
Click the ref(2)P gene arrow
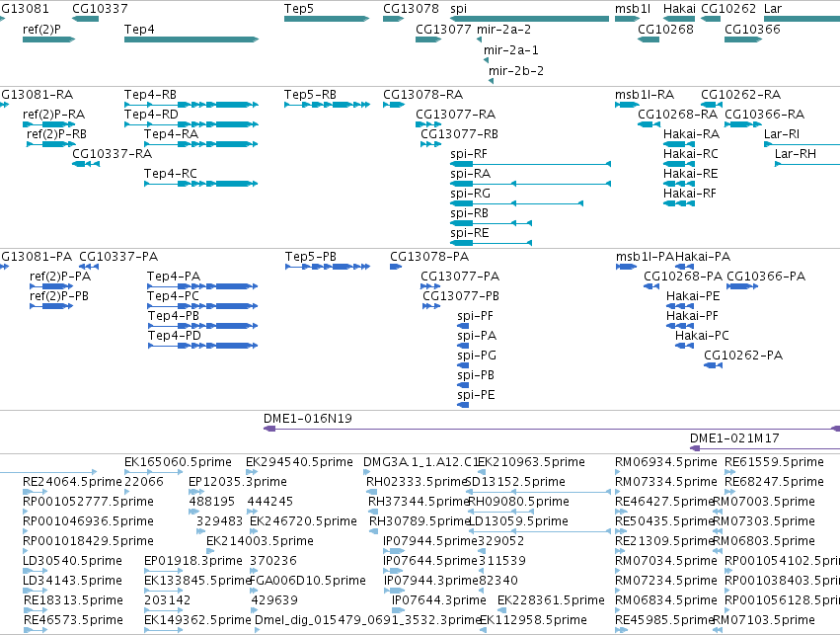tap(48, 40)
